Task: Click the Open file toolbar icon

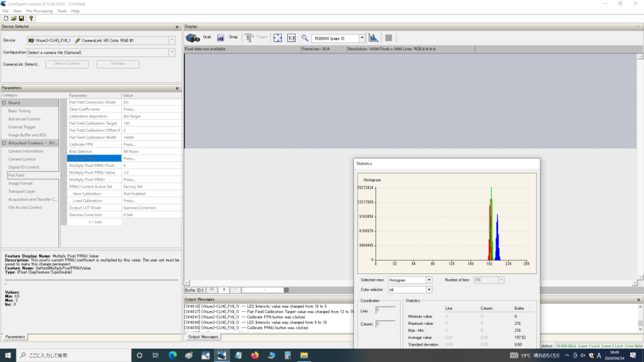Action: (13, 19)
